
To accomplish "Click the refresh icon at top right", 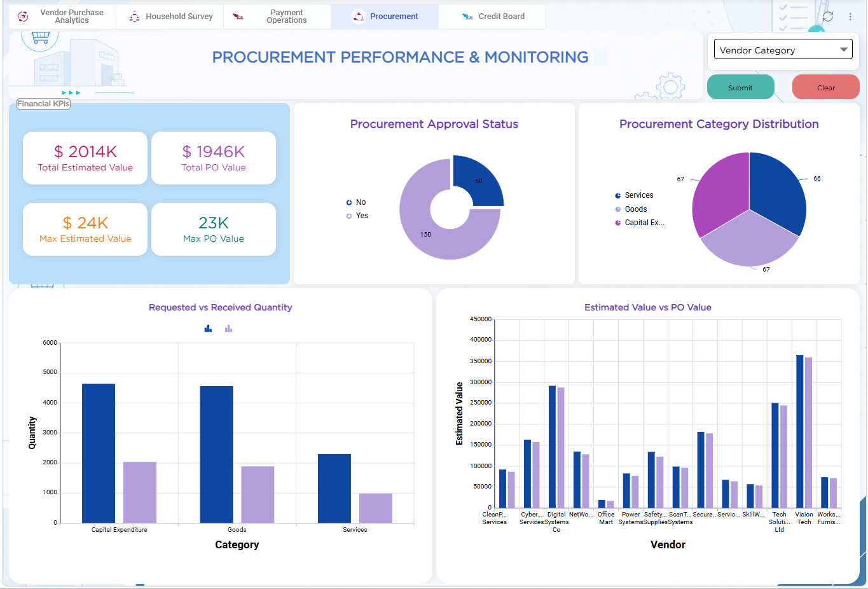I will coord(827,17).
